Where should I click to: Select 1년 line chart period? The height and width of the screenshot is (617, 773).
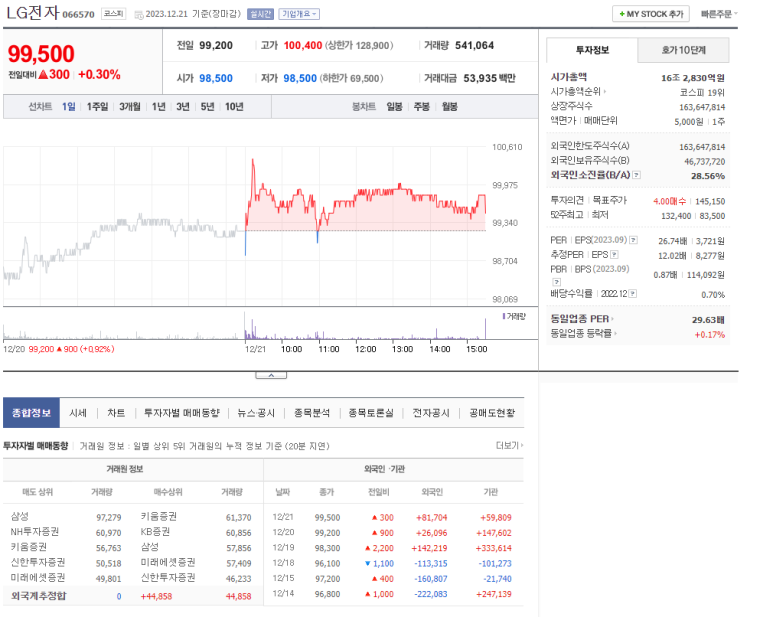tap(158, 106)
